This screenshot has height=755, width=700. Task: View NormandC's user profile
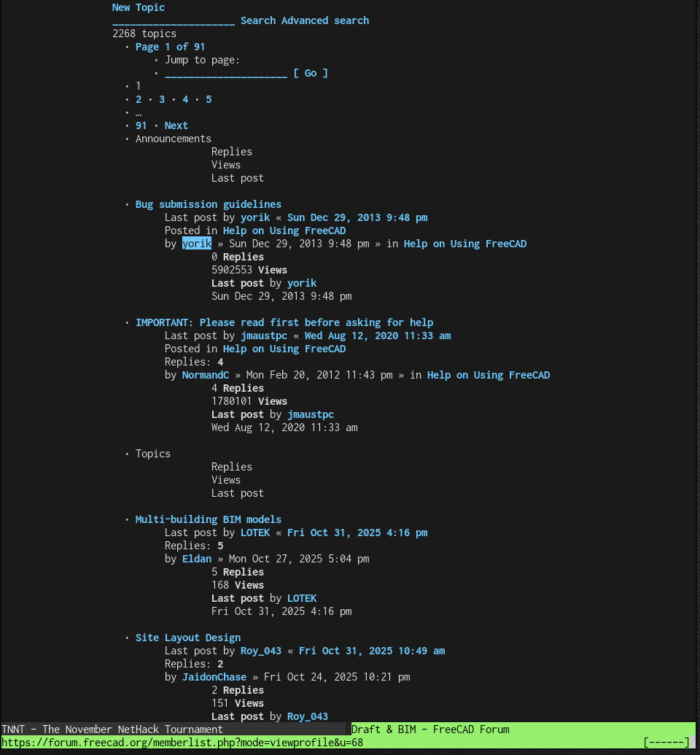point(205,374)
